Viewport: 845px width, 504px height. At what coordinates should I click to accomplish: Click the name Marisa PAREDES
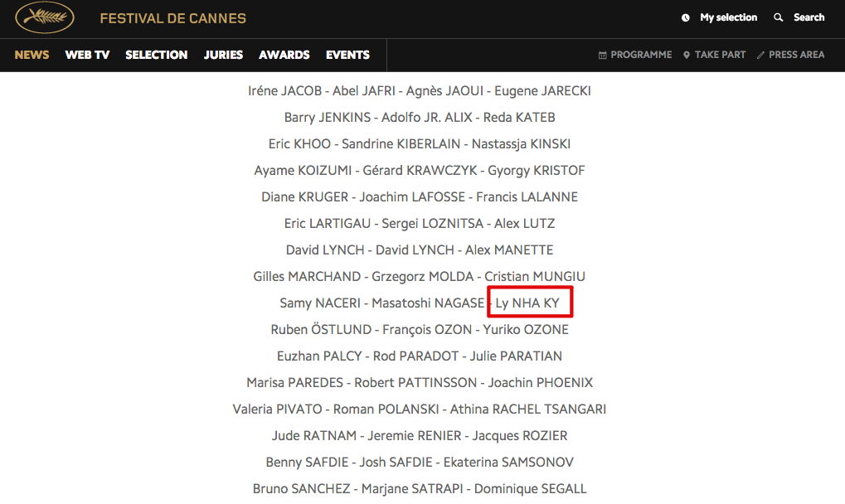294,383
